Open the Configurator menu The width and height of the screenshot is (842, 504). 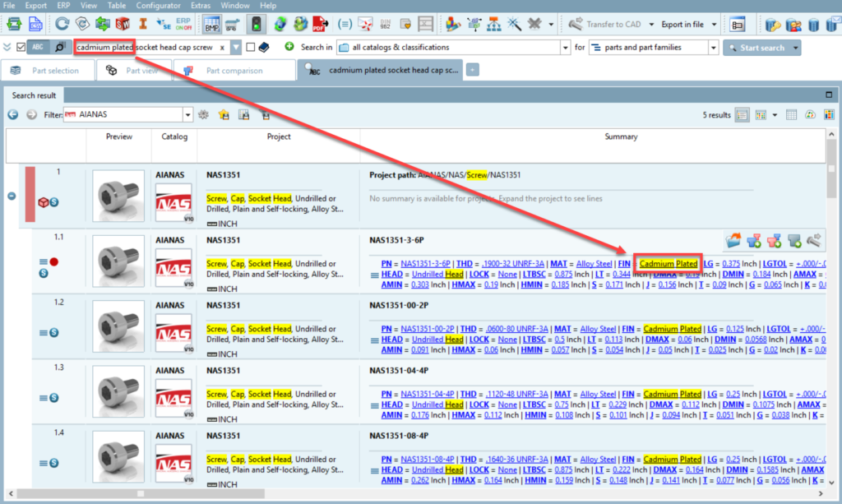point(158,6)
